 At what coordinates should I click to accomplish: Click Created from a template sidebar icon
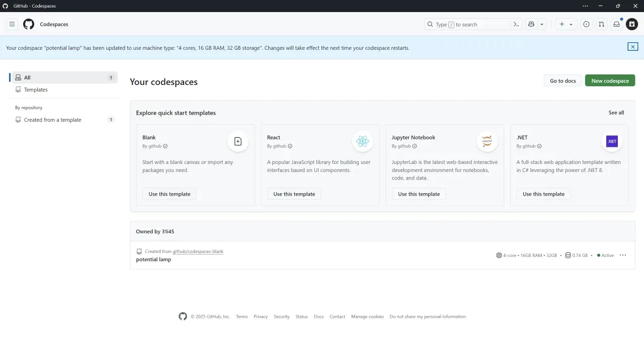[x=18, y=120]
